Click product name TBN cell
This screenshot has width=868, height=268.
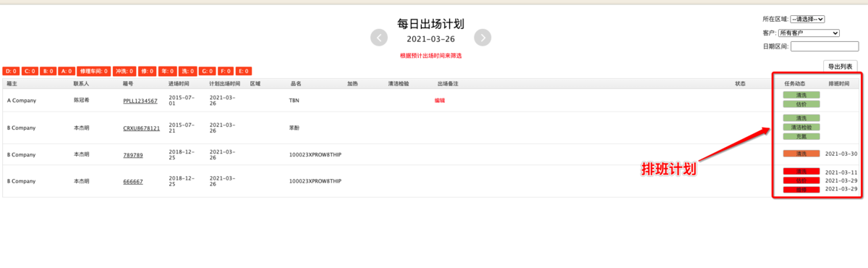[x=294, y=101]
